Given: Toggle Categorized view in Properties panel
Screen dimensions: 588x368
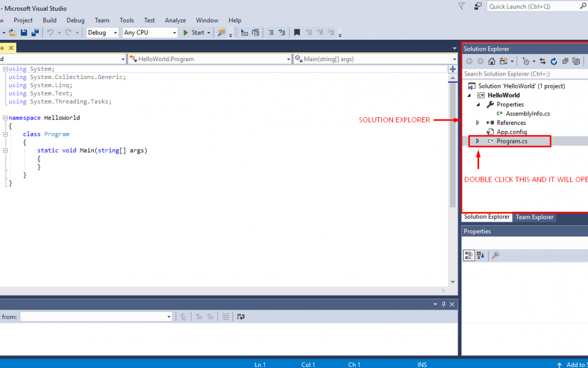Looking at the screenshot, I should 469,255.
